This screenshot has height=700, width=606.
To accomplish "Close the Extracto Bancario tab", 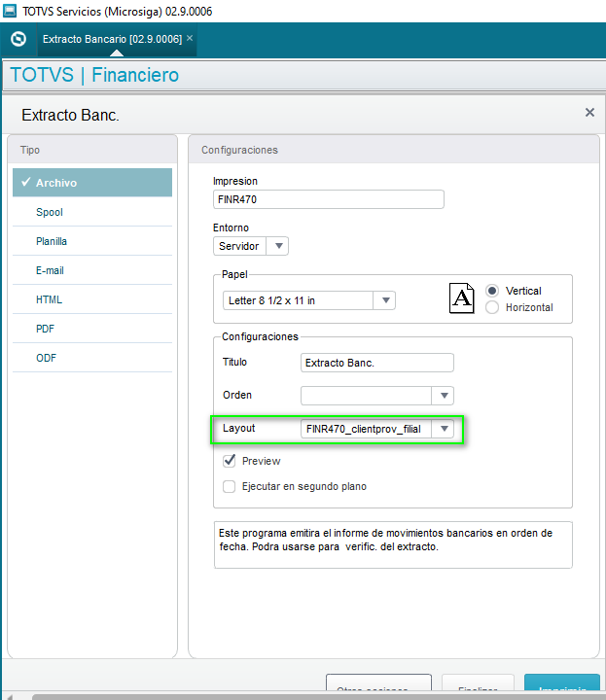I will (190, 38).
